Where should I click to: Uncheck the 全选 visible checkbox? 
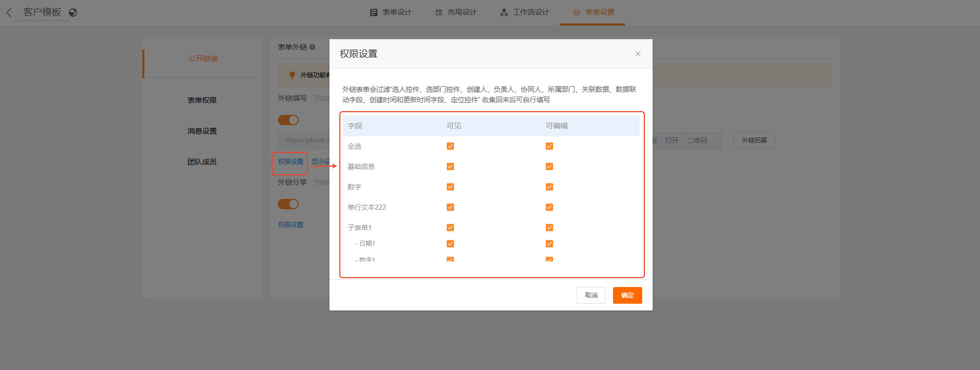[x=450, y=146]
